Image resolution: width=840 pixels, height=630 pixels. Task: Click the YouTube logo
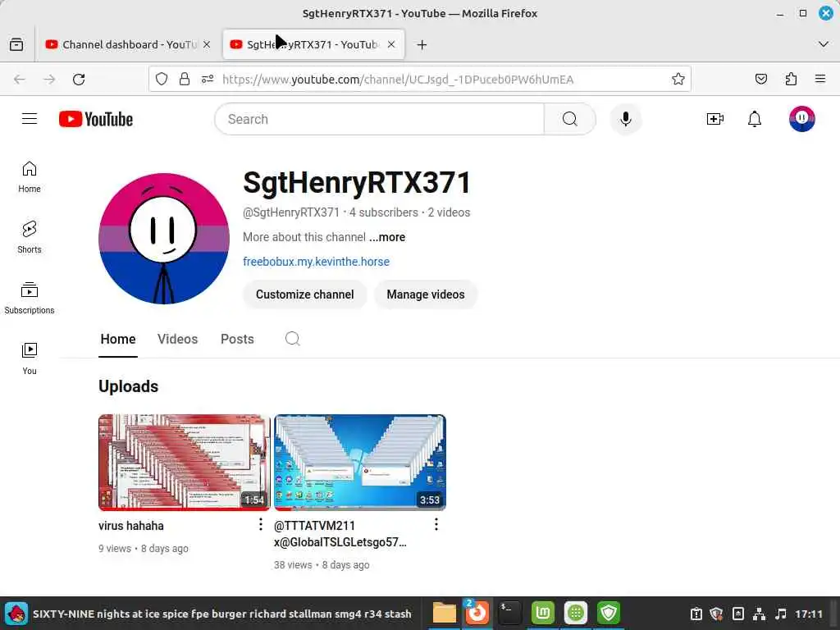click(x=96, y=119)
